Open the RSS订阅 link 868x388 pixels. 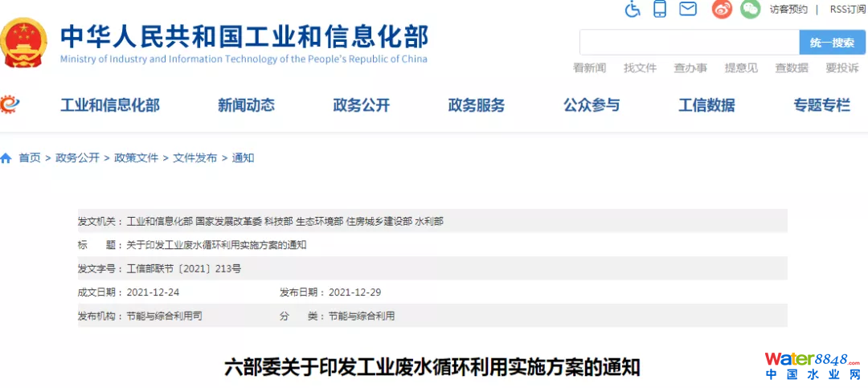pos(847,10)
